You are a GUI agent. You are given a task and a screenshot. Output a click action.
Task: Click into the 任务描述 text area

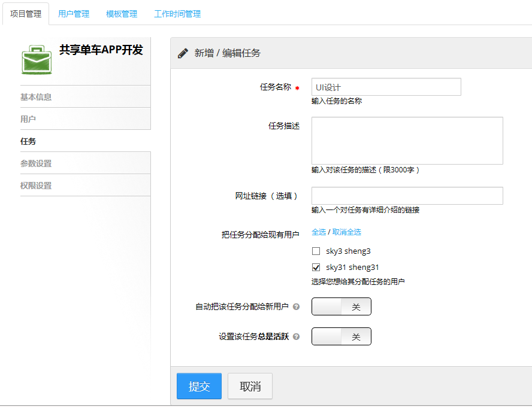click(x=407, y=141)
